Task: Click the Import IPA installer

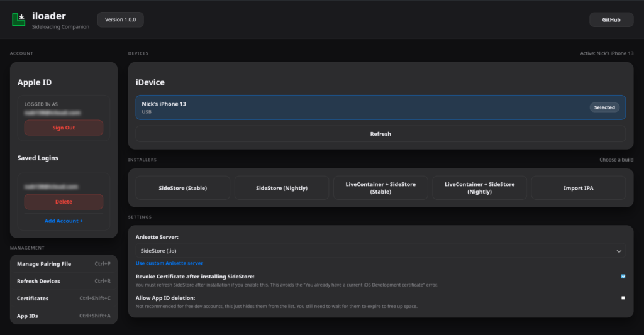Action: (578, 188)
